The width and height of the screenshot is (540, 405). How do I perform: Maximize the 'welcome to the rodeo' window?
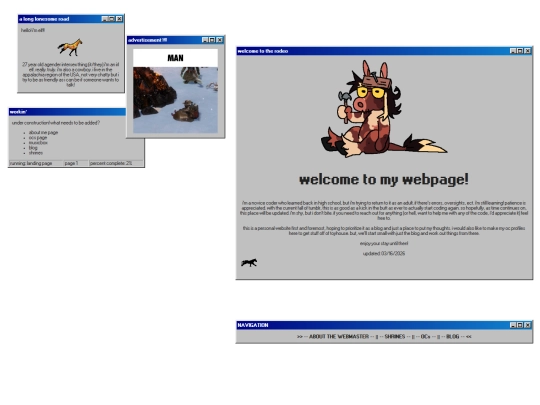coord(520,51)
